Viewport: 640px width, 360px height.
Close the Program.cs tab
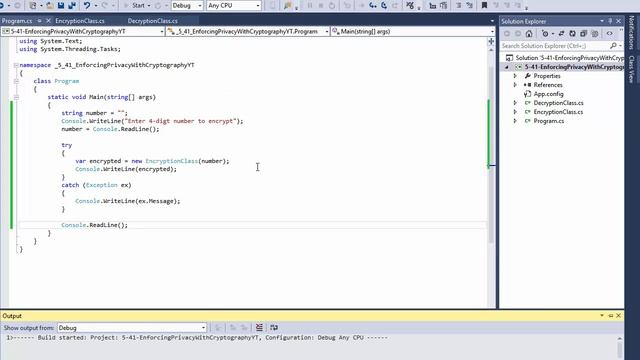[x=49, y=21]
